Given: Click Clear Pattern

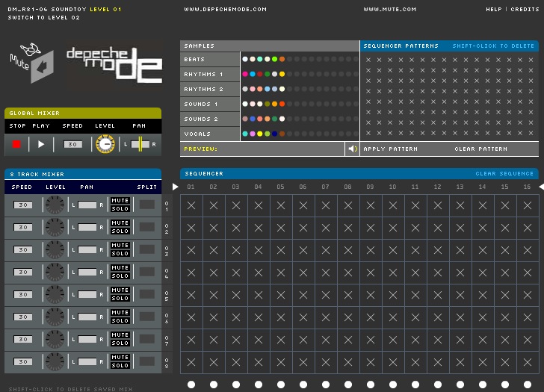Looking at the screenshot, I should point(481,149).
